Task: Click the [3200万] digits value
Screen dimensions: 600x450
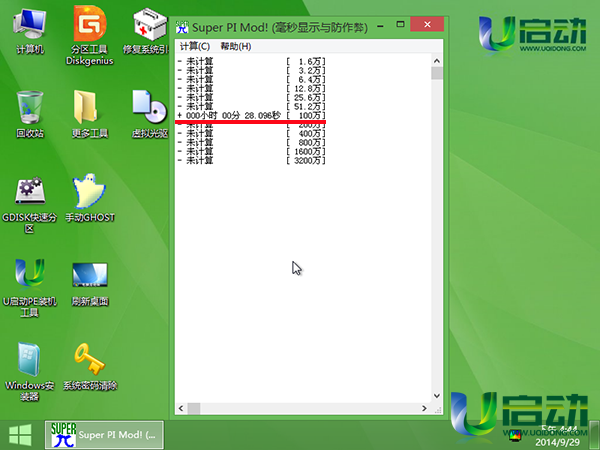Action: pos(306,161)
